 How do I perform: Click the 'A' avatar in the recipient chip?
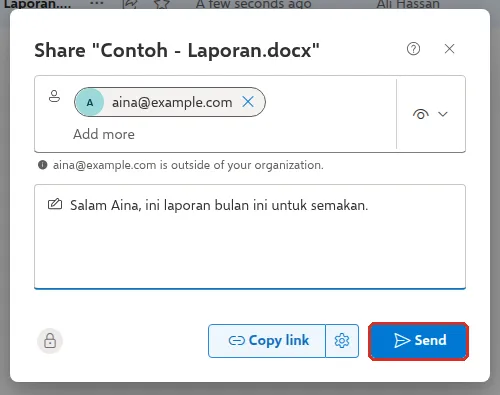point(90,102)
